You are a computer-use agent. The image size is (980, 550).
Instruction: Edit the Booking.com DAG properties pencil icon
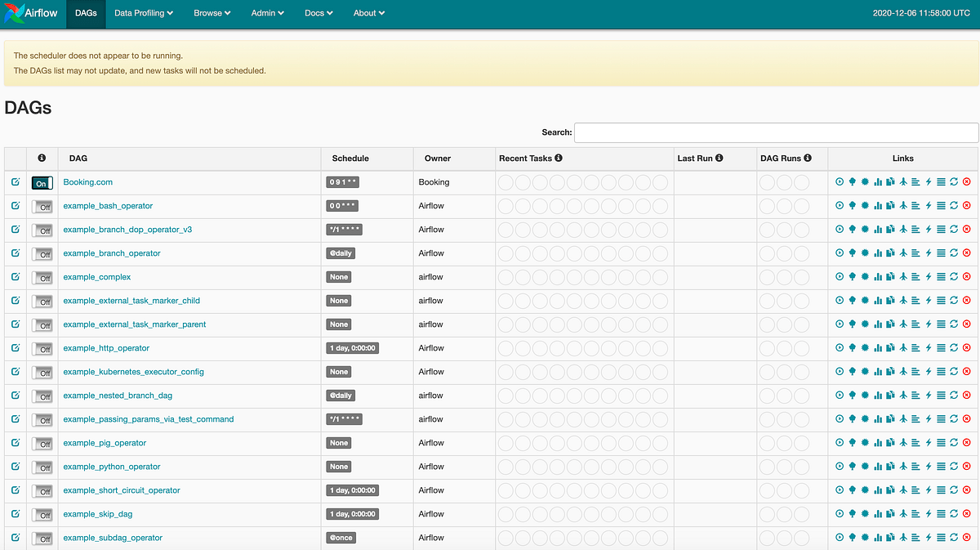[x=15, y=181]
